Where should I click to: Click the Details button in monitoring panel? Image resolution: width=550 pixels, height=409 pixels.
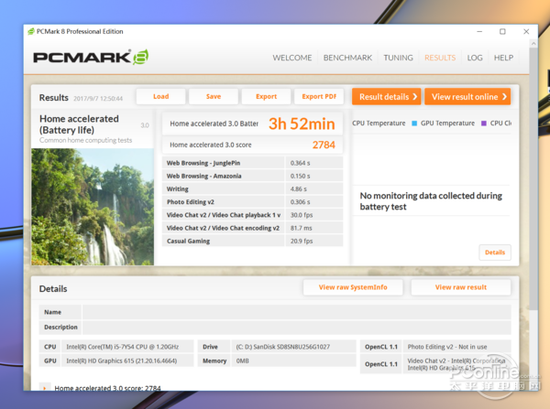point(495,252)
